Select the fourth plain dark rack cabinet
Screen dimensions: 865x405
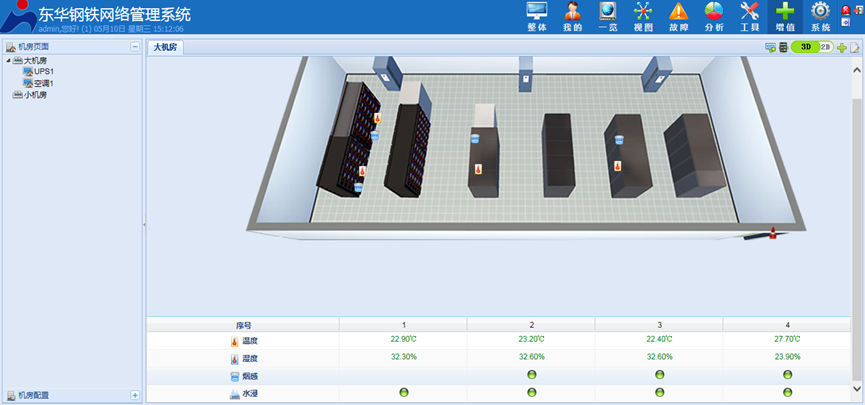(x=559, y=155)
